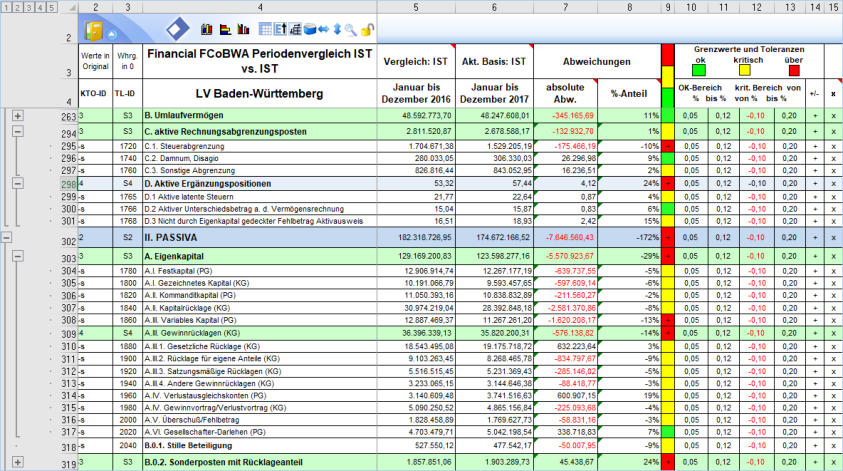Select outline level 5 button
The image size is (843, 471).
coord(53,7)
